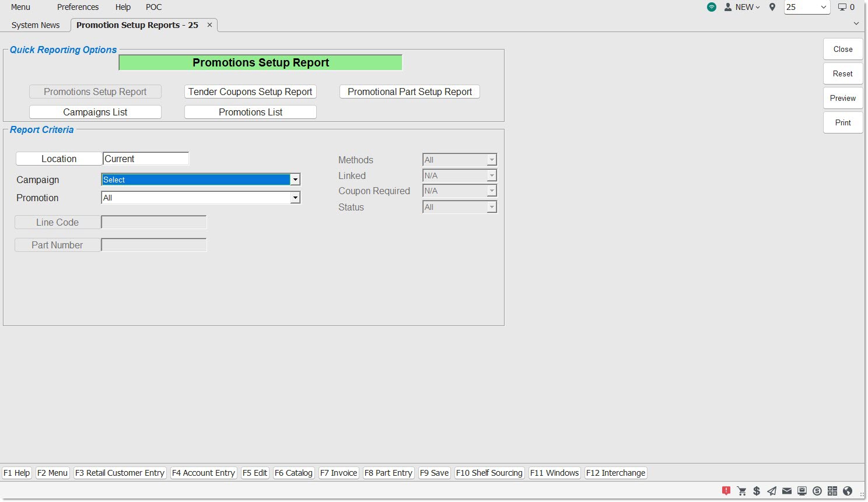
Task: Open the shopping cart icon in status bar
Action: [x=741, y=491]
